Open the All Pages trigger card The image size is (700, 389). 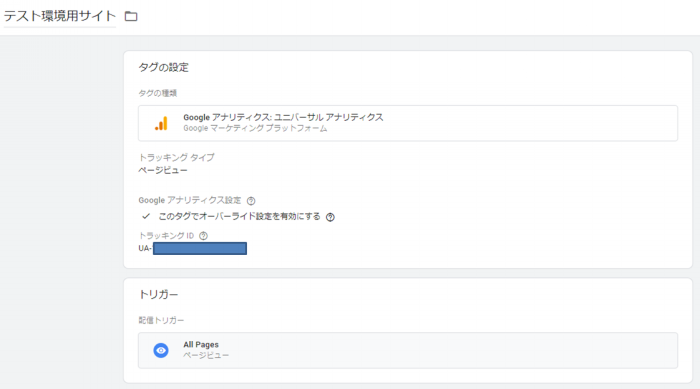(408, 351)
